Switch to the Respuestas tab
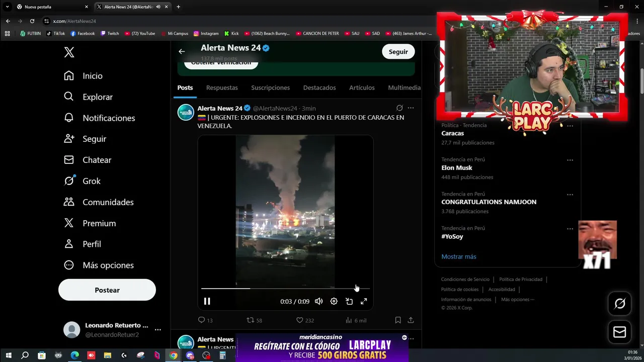This screenshot has width=644, height=362. [222, 87]
